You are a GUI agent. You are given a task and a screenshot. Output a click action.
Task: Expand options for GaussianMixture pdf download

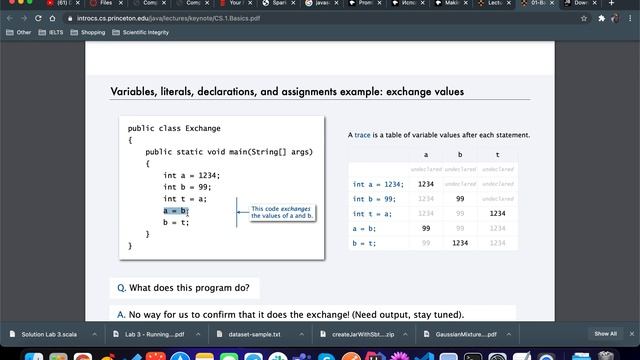click(509, 334)
